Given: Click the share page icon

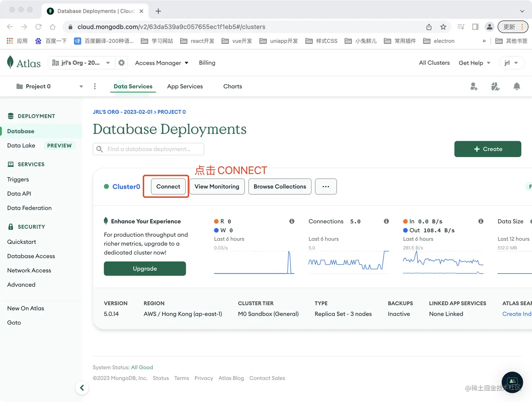Looking at the screenshot, I should [429, 27].
